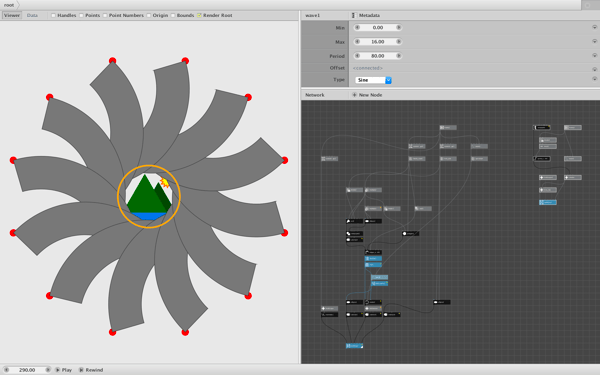Open the Period row options arrow at far right
Screen dimensions: 600x375
tap(595, 55)
